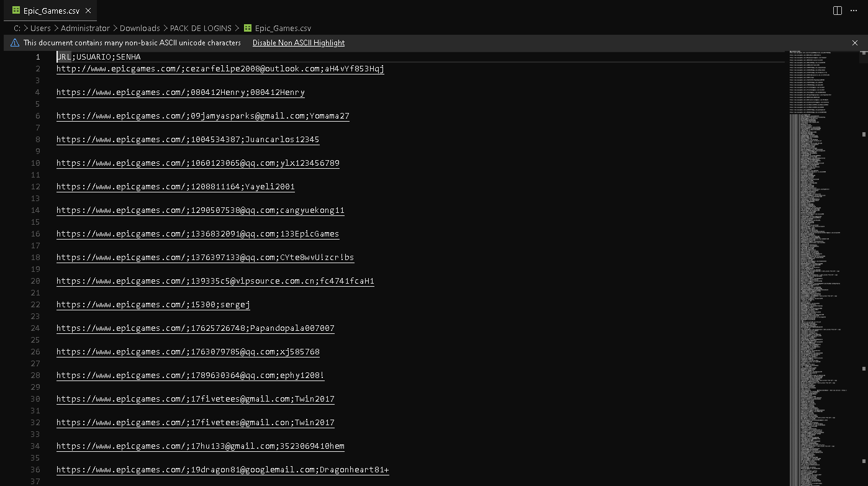Click the underlined link on line 10
This screenshot has width=868, height=486.
[x=198, y=163]
